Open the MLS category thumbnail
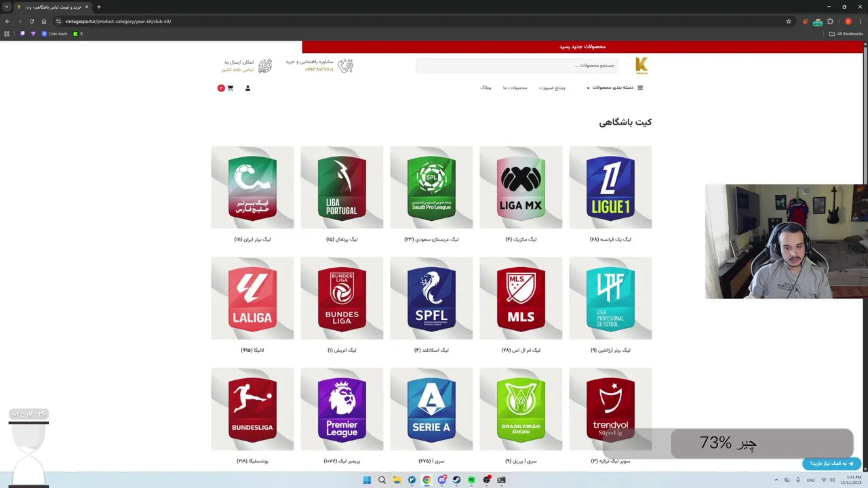868x488 pixels. tap(521, 298)
